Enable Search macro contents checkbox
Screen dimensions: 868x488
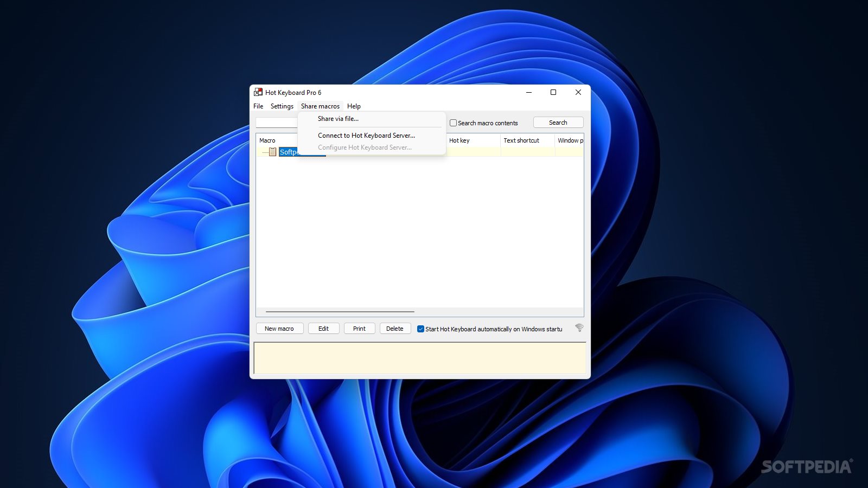pos(453,123)
